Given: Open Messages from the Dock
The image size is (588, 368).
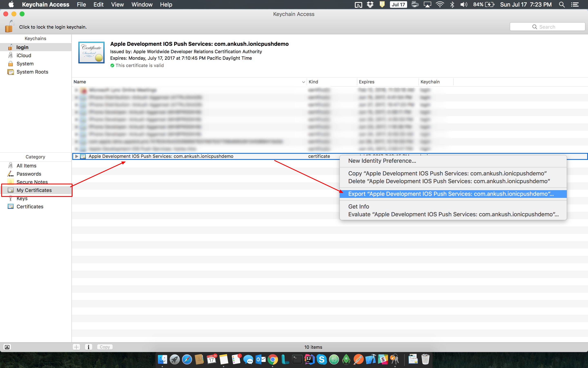Looking at the screenshot, I should tap(248, 359).
